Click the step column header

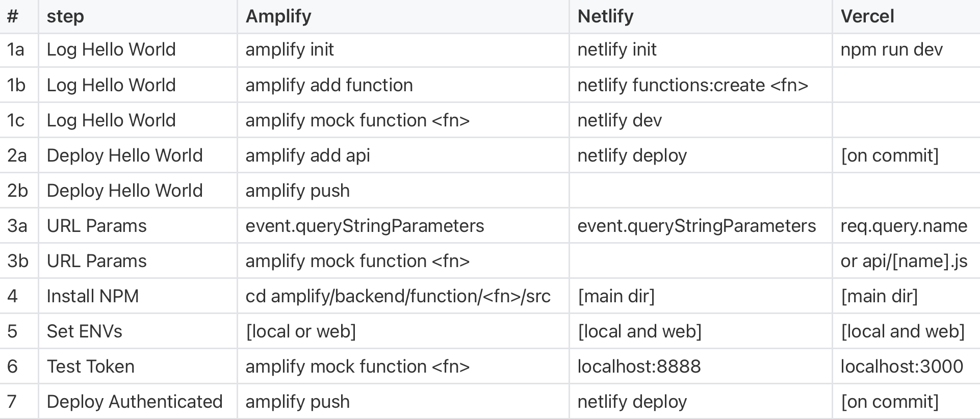pos(65,16)
